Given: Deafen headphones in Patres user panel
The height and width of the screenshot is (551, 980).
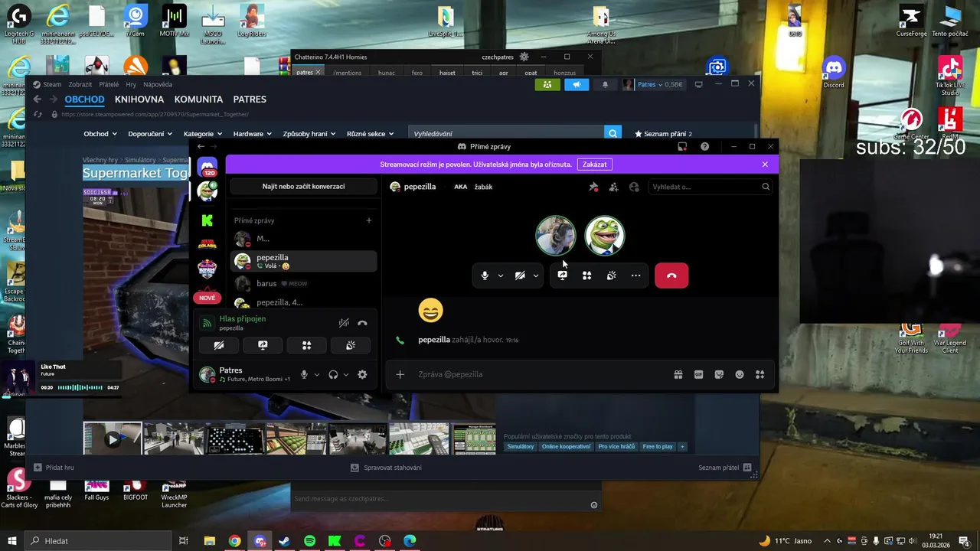Looking at the screenshot, I should (333, 374).
